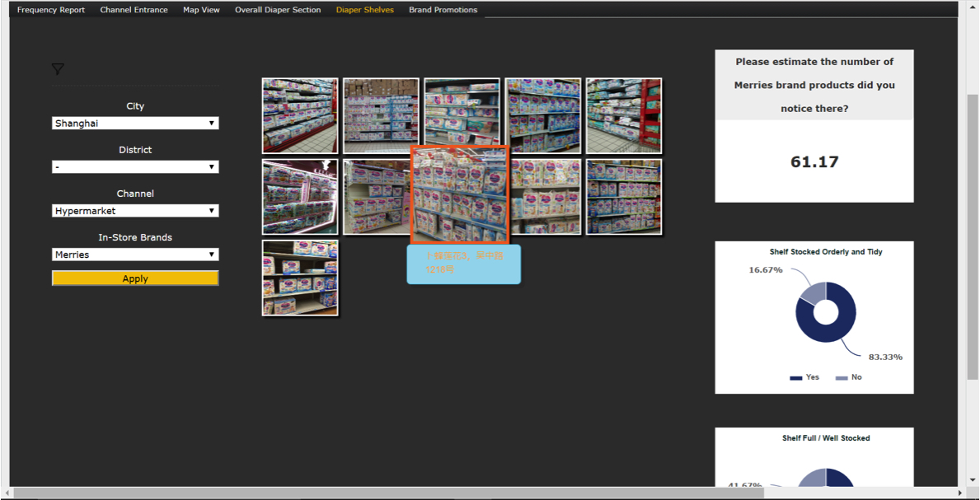Open the fifth shelf photo in the second row
The image size is (980, 500).
(x=624, y=197)
